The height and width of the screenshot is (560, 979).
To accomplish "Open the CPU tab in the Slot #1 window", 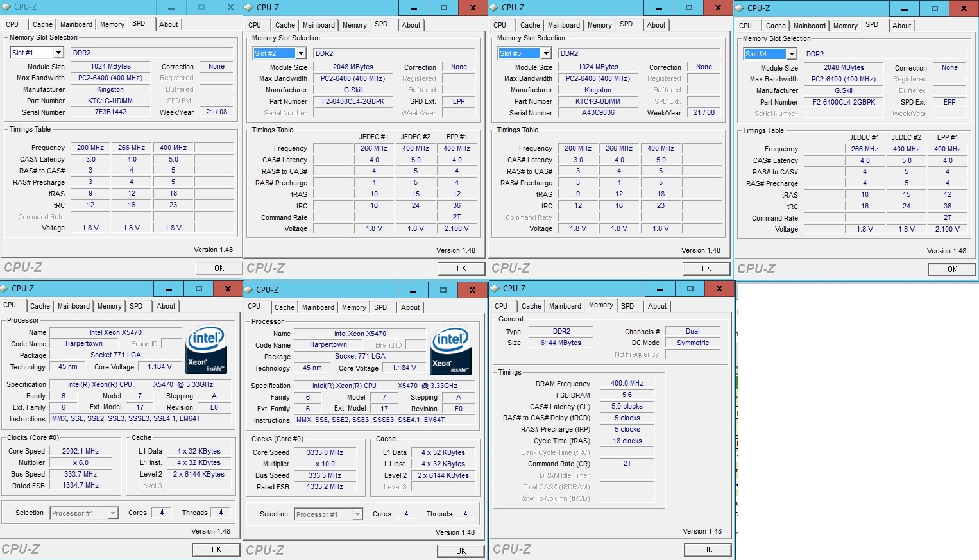I will [x=12, y=24].
